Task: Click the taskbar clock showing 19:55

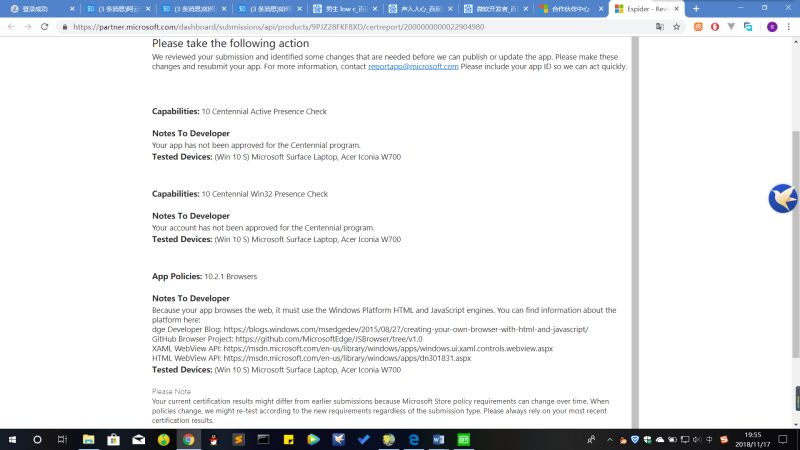Action: tap(753, 439)
